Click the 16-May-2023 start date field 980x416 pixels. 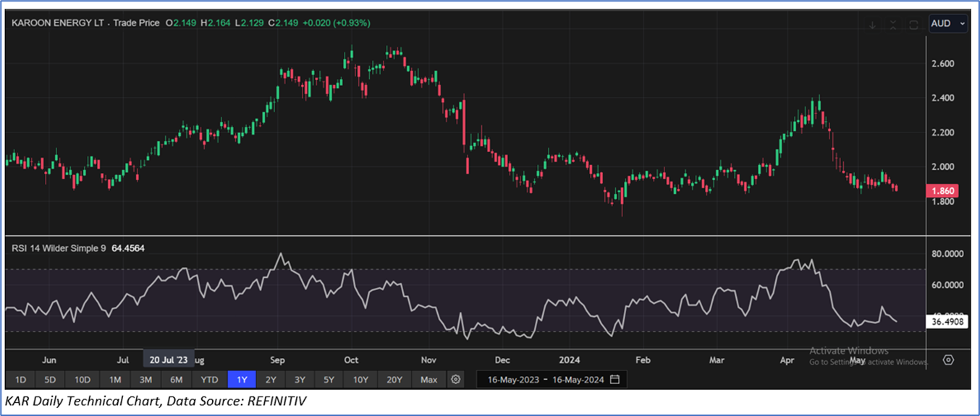512,379
